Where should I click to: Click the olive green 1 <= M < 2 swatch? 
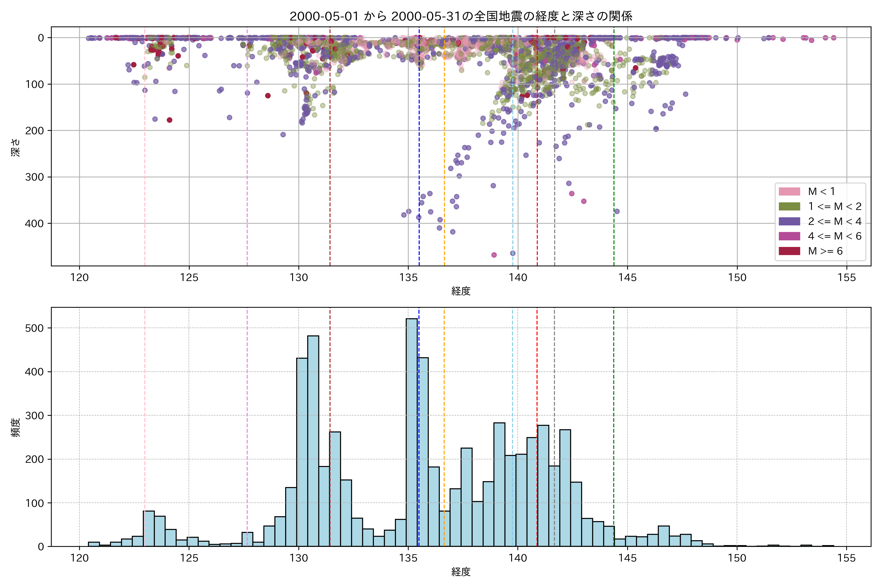pos(789,207)
